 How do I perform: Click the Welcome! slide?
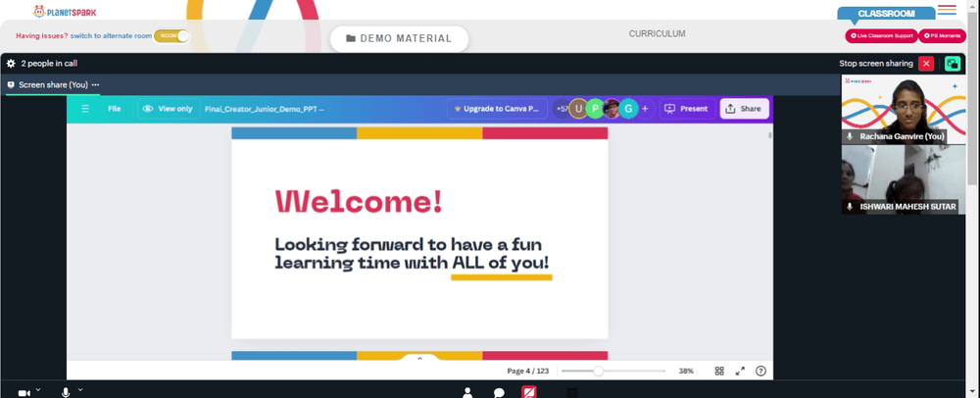(419, 233)
